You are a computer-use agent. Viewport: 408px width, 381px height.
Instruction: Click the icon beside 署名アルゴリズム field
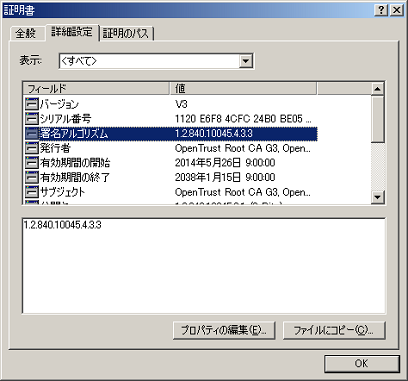click(32, 133)
